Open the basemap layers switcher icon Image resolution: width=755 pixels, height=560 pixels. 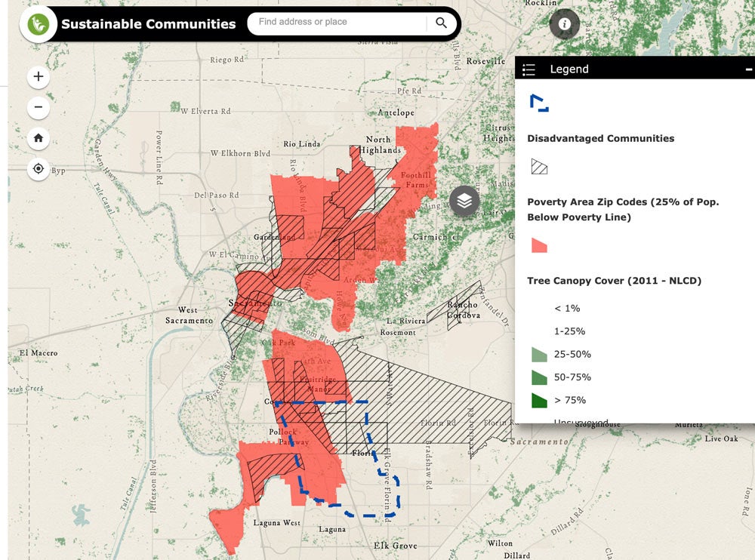point(464,202)
